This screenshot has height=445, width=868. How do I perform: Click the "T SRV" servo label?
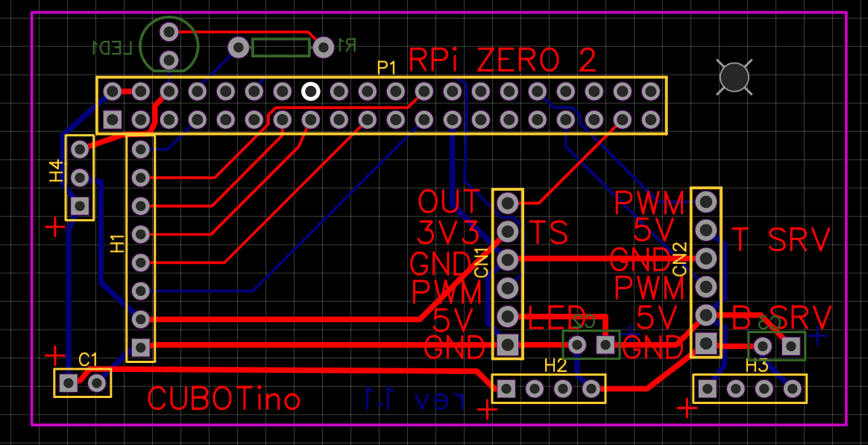781,240
